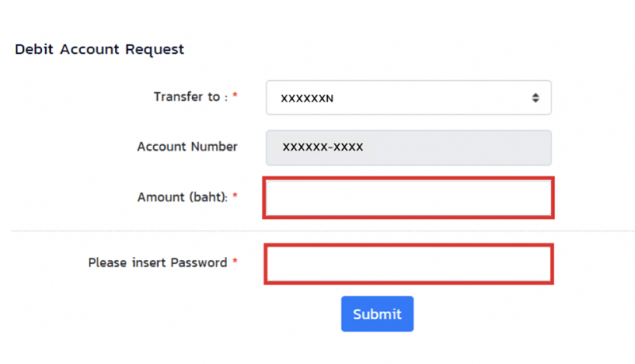Click the "Please insert Password" label
The image size is (635, 364).
click(157, 262)
